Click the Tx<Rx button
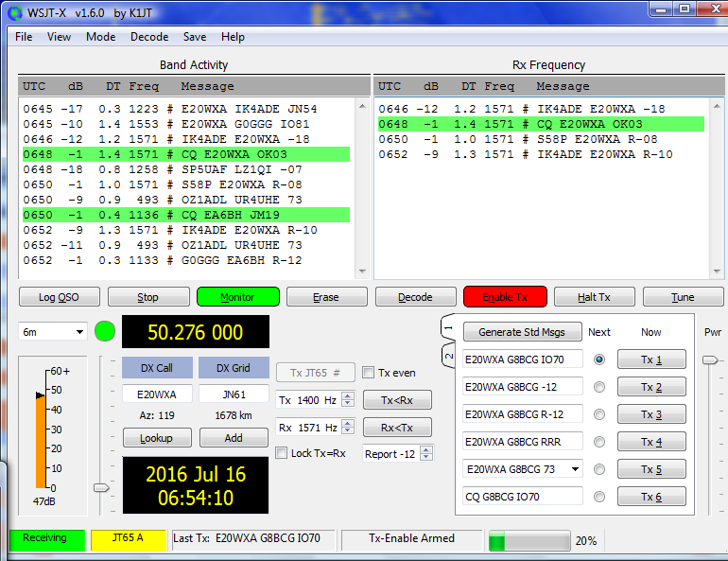The width and height of the screenshot is (728, 561). click(x=397, y=400)
